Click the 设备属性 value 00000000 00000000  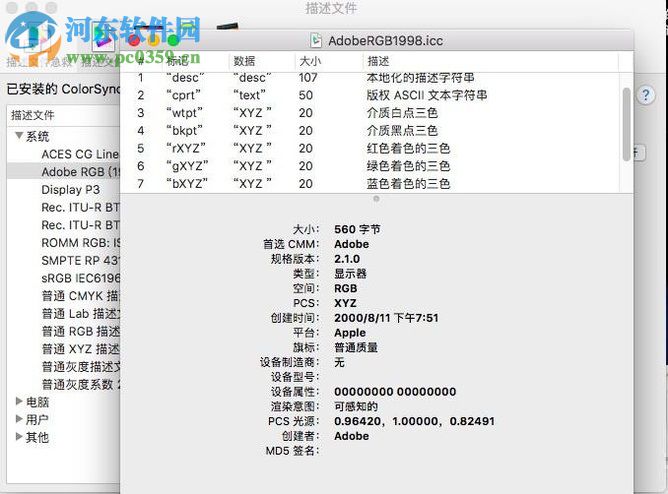coord(395,391)
